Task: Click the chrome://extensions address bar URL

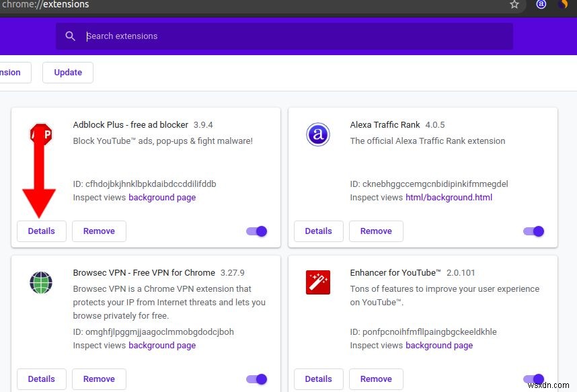Action: (x=45, y=5)
